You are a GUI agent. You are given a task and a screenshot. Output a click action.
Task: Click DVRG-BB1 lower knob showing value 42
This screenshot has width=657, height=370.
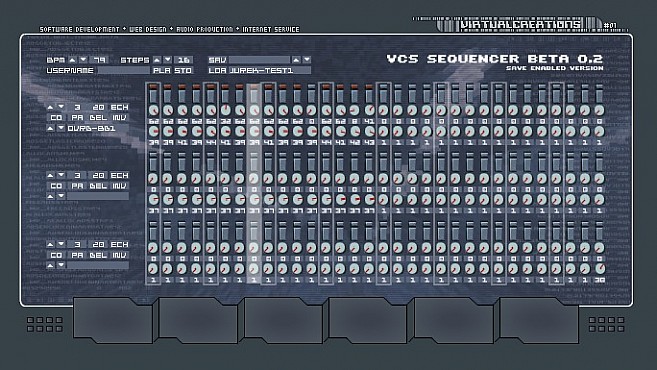click(354, 132)
